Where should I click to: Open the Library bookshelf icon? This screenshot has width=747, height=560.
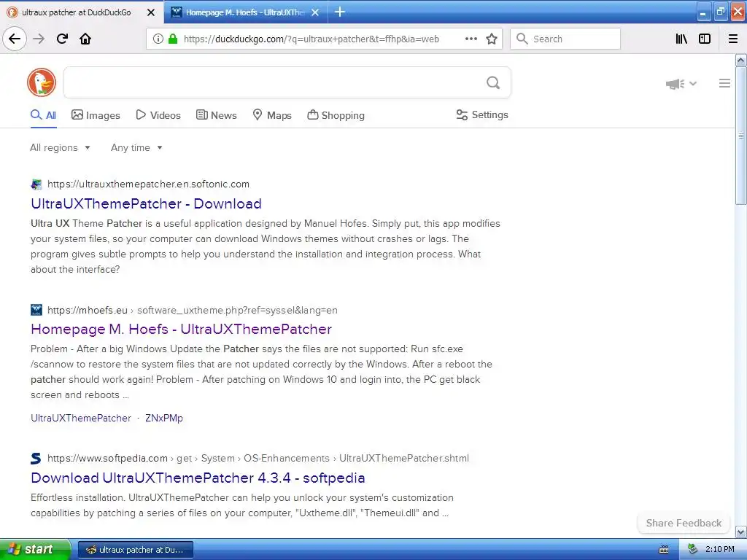click(681, 39)
